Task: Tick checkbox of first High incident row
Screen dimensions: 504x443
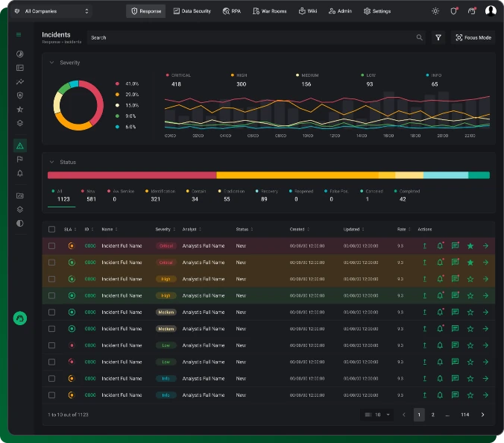Action: click(51, 279)
